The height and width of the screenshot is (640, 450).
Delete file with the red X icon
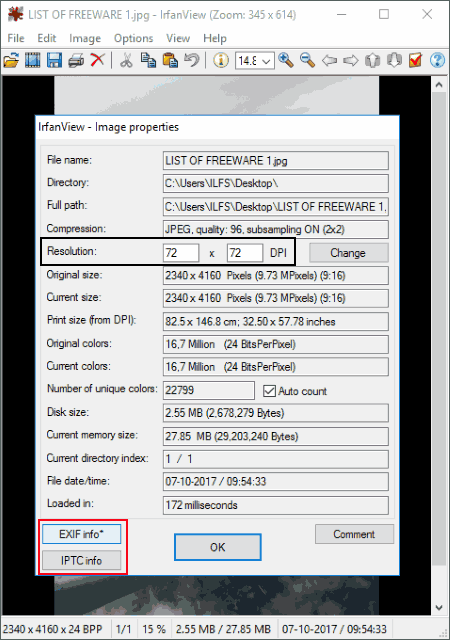(97, 60)
